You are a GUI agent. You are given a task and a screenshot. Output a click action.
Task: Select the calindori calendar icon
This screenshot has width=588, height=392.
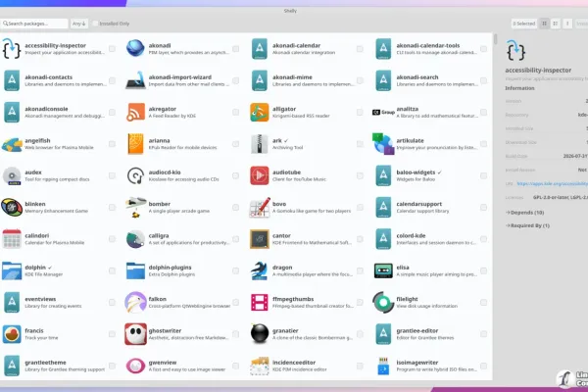coord(12,239)
